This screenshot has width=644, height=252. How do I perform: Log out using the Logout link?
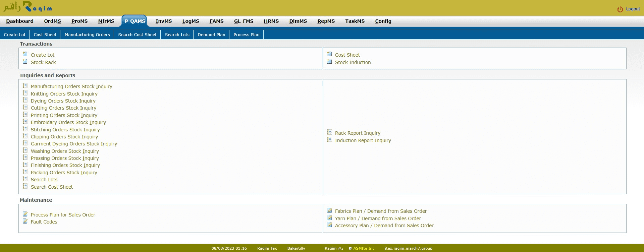point(633,9)
